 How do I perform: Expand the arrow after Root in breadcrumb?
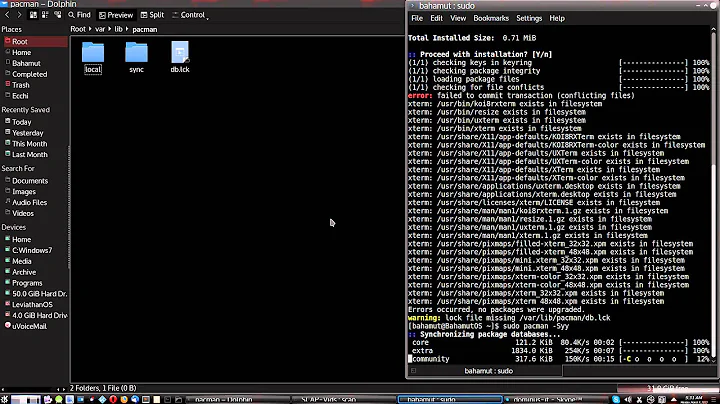click(x=90, y=29)
